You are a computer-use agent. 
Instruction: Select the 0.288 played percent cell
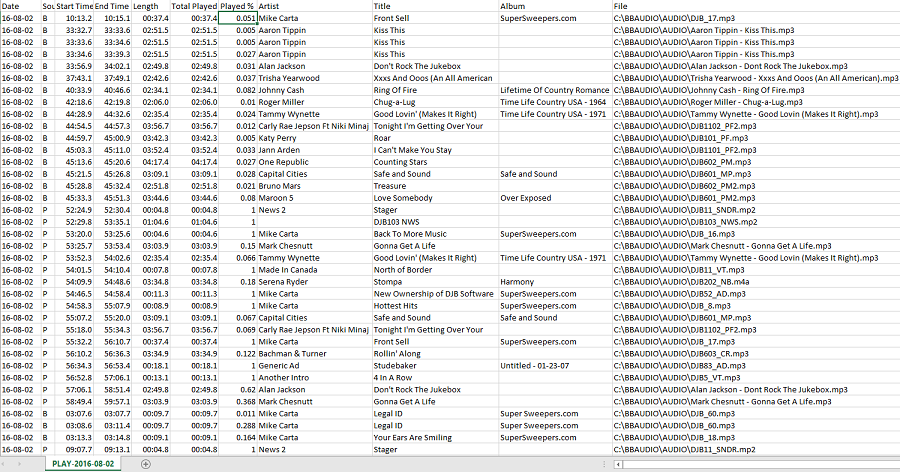[238, 425]
